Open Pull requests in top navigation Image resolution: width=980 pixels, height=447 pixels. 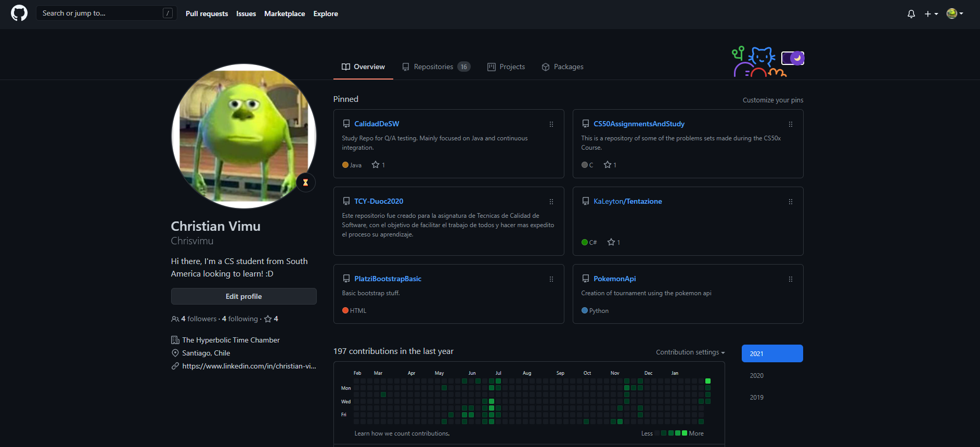207,14
